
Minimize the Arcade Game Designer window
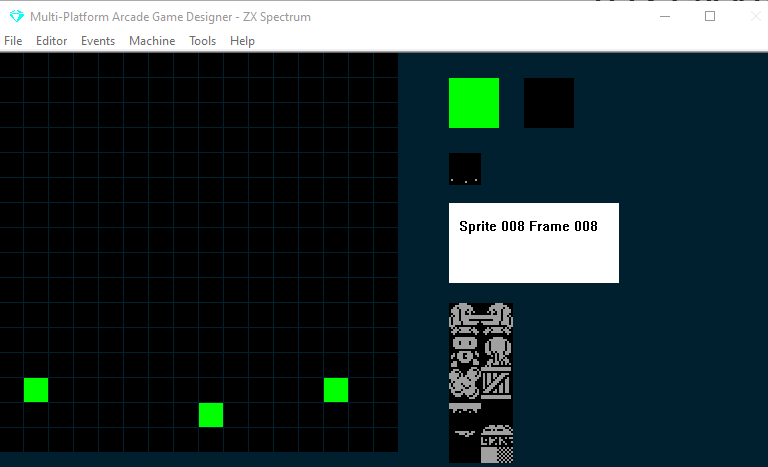click(x=665, y=17)
